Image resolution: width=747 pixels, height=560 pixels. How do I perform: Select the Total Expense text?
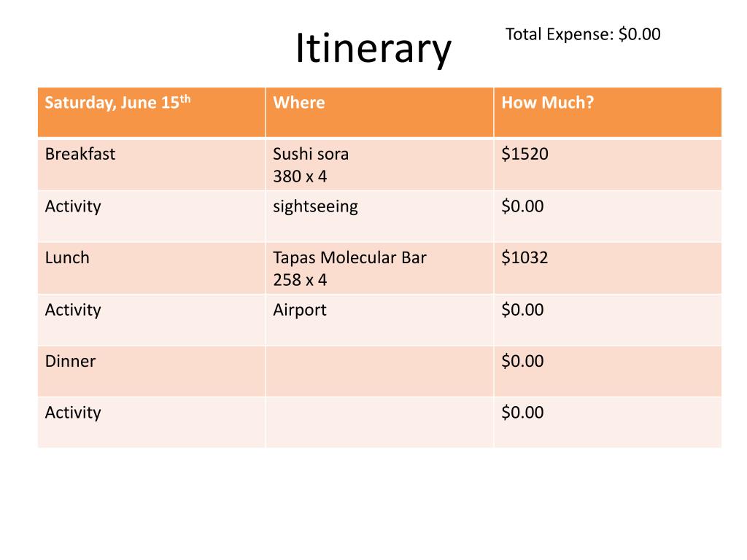coord(583,34)
